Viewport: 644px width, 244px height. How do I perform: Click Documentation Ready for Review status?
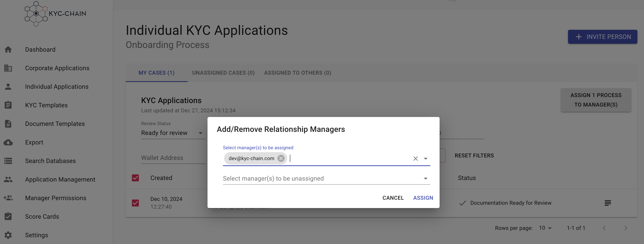tap(511, 203)
